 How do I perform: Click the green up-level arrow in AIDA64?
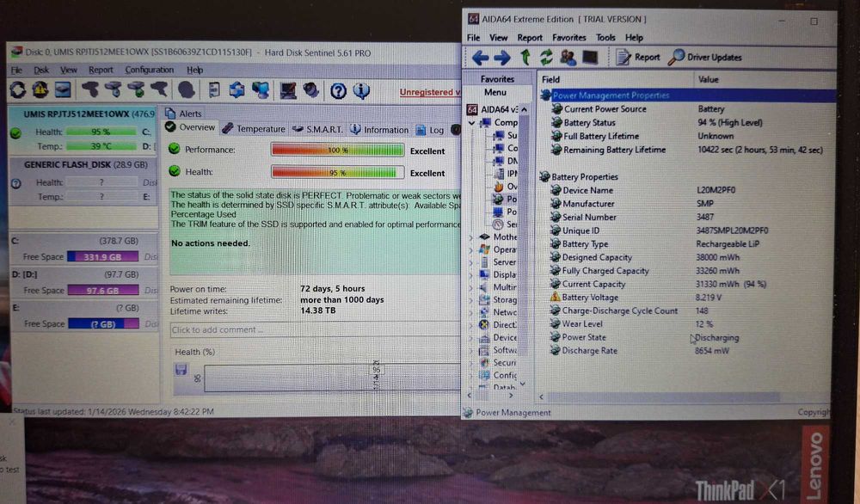[x=525, y=57]
